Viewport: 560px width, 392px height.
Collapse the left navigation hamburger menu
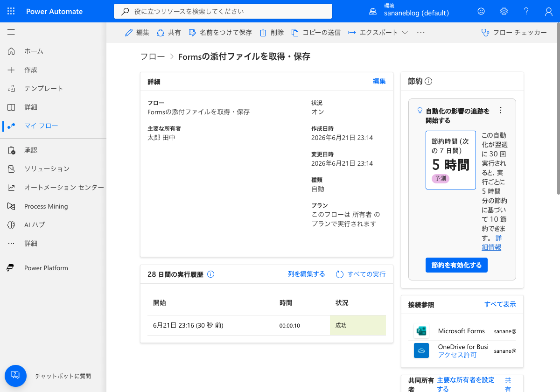11,32
